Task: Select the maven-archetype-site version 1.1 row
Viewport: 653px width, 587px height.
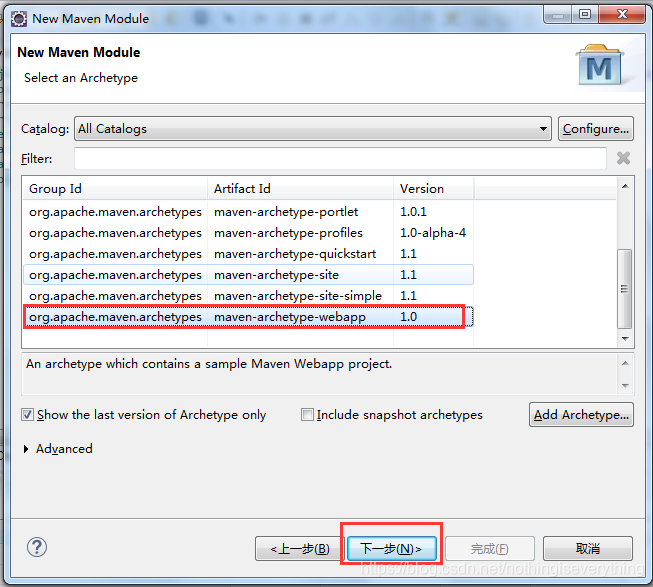Action: pyautogui.click(x=248, y=275)
